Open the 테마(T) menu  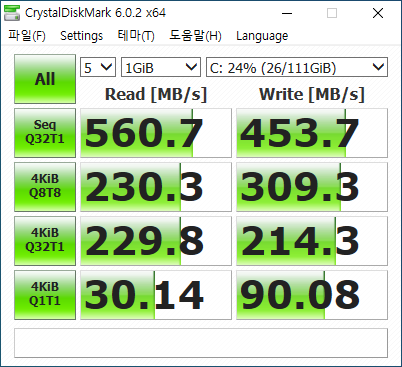pos(136,35)
